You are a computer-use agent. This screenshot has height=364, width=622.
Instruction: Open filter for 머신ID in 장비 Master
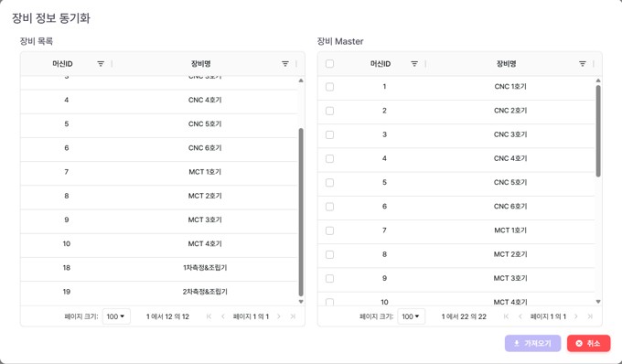click(414, 64)
